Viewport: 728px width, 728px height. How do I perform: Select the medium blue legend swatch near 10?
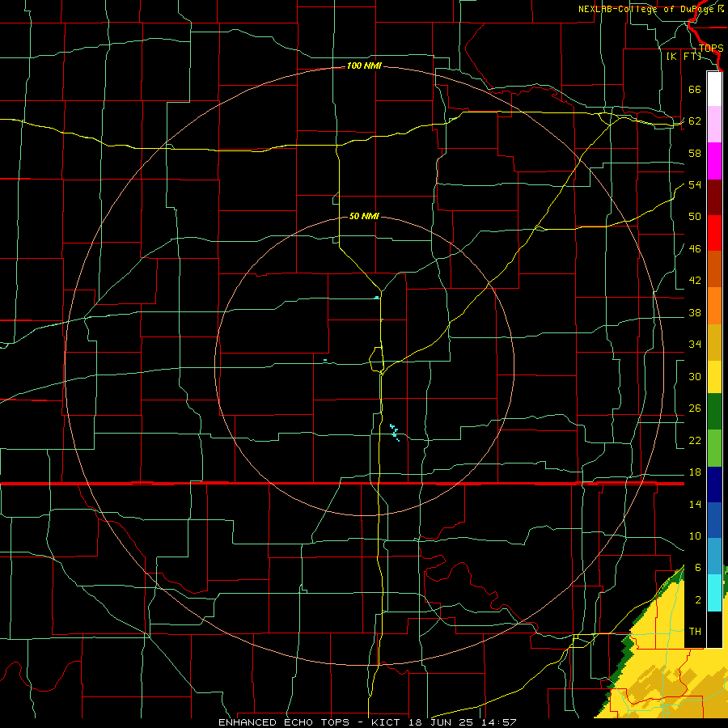[x=714, y=520]
